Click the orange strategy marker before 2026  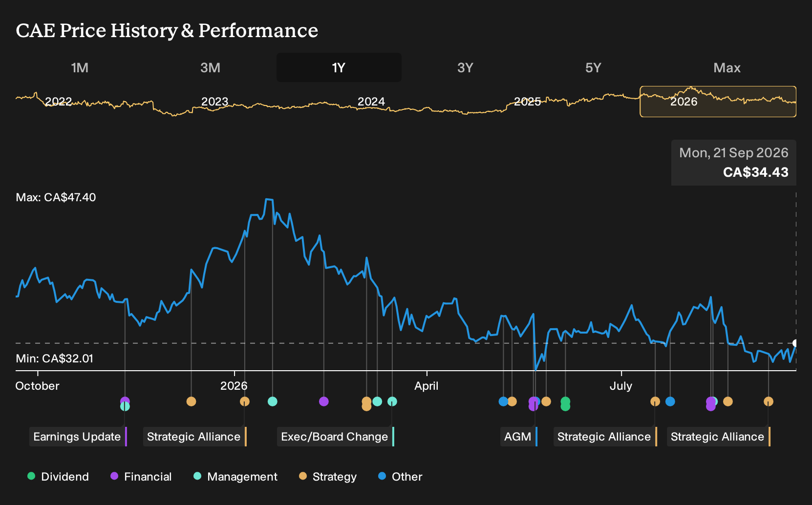tap(191, 401)
